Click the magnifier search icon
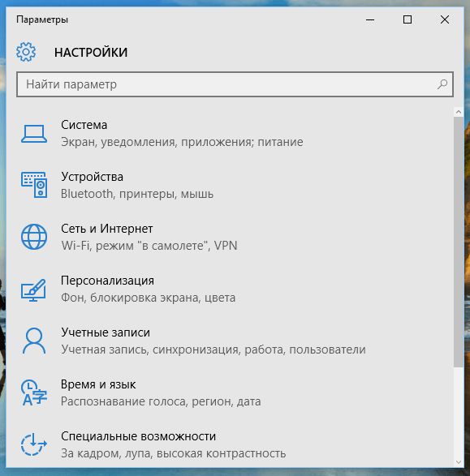The height and width of the screenshot is (476, 470). point(442,84)
